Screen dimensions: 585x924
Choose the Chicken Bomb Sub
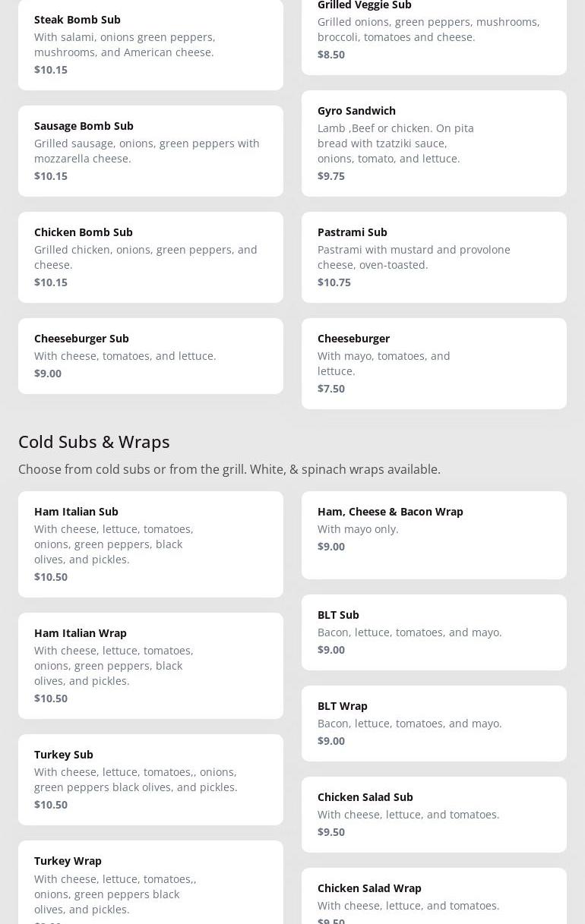[150, 257]
